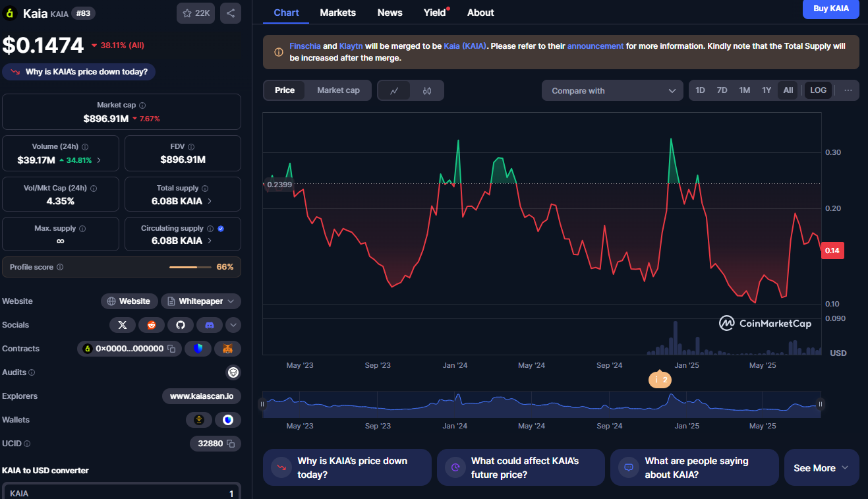The height and width of the screenshot is (499, 868).
Task: Click the Profile score info icon
Action: pos(60,267)
